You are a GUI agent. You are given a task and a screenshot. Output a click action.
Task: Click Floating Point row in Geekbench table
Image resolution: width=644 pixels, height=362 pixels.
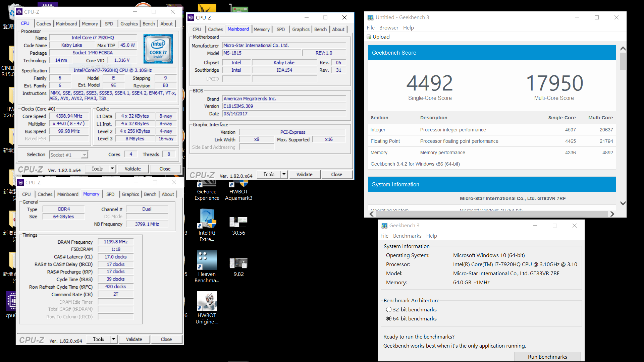(x=492, y=141)
